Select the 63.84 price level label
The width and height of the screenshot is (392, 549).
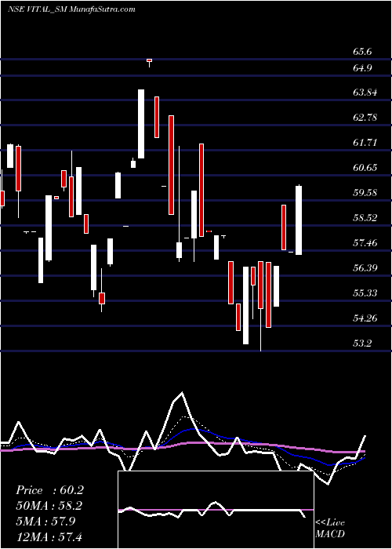365,93
